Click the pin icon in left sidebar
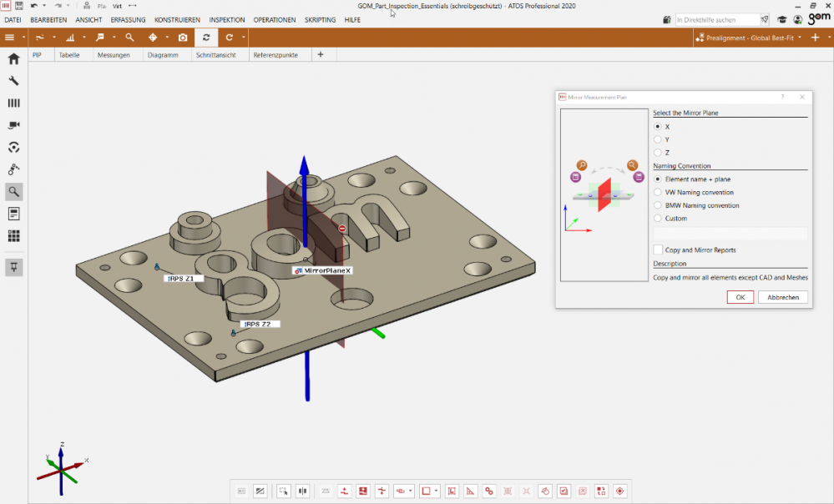834x504 pixels. (x=13, y=266)
